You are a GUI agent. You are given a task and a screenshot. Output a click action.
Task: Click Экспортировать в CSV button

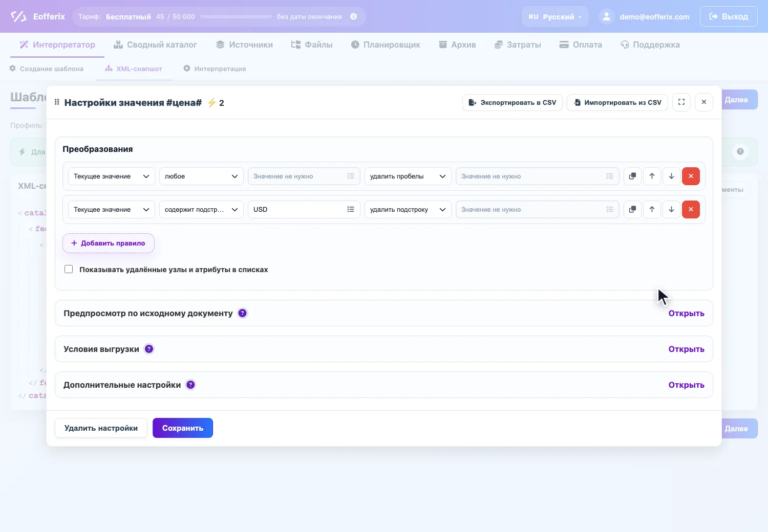(513, 102)
